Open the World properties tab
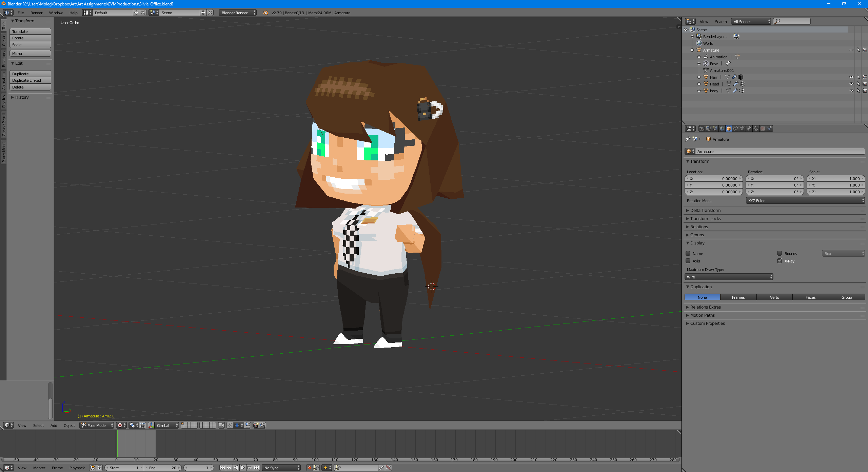This screenshot has height=472, width=868. pyautogui.click(x=722, y=129)
